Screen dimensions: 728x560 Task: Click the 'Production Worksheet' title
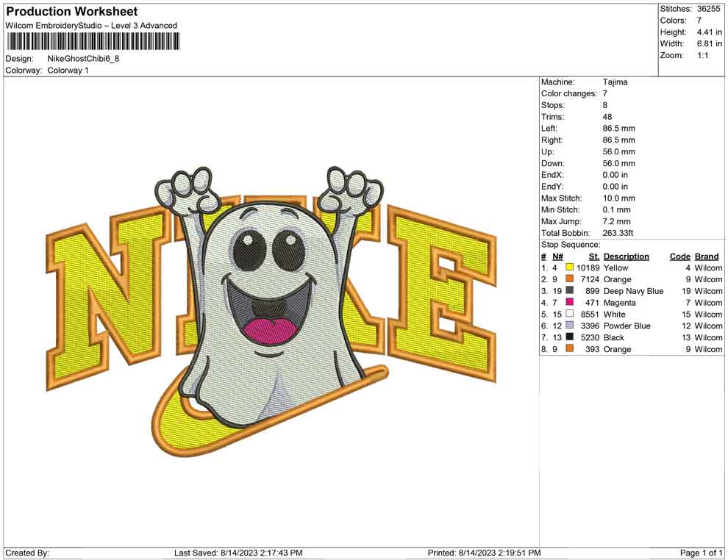pos(72,12)
